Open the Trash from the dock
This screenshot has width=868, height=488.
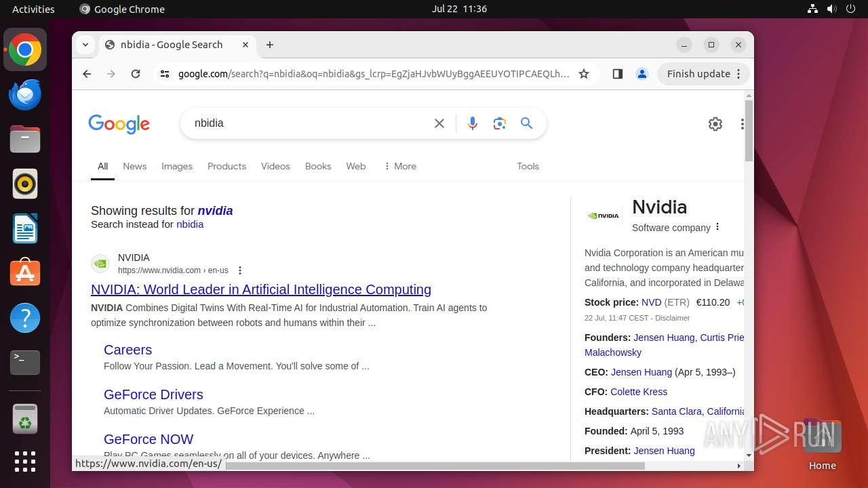(x=25, y=420)
